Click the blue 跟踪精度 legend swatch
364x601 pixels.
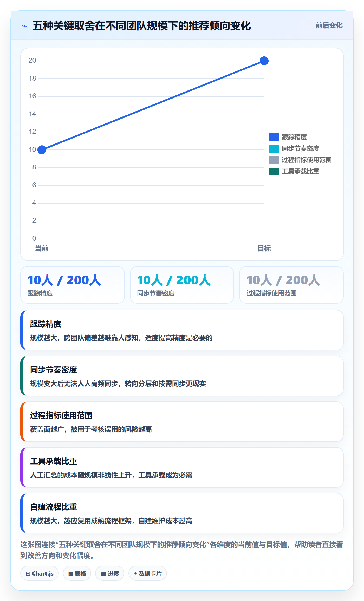click(x=274, y=137)
